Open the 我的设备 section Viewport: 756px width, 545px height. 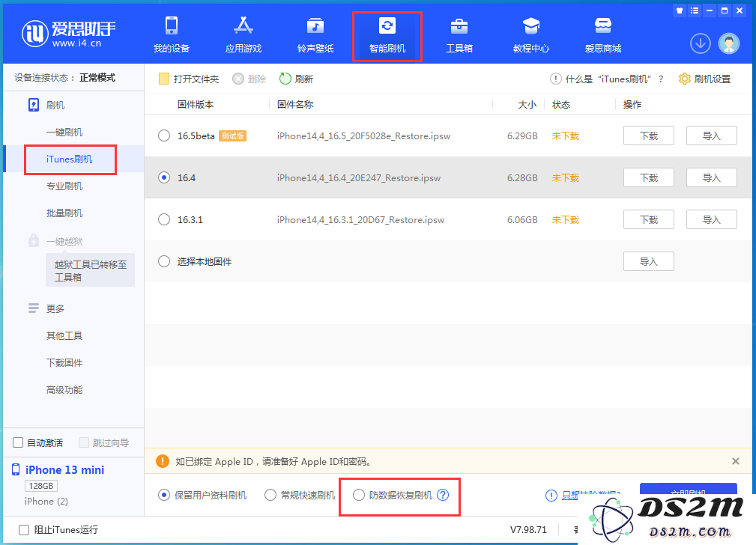tap(171, 34)
